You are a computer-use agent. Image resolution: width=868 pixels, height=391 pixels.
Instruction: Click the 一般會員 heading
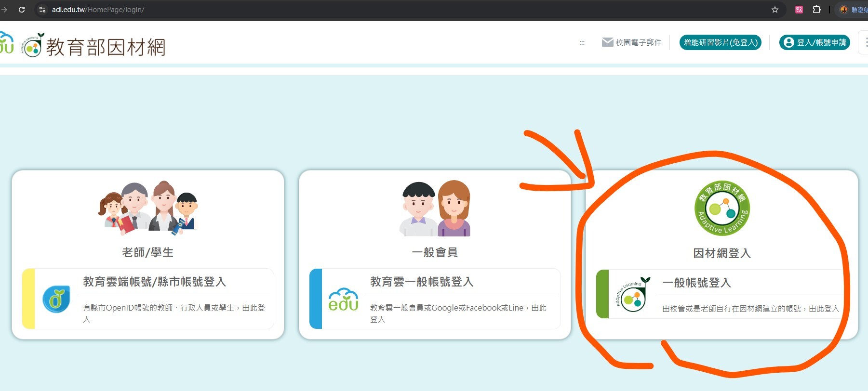coord(435,252)
